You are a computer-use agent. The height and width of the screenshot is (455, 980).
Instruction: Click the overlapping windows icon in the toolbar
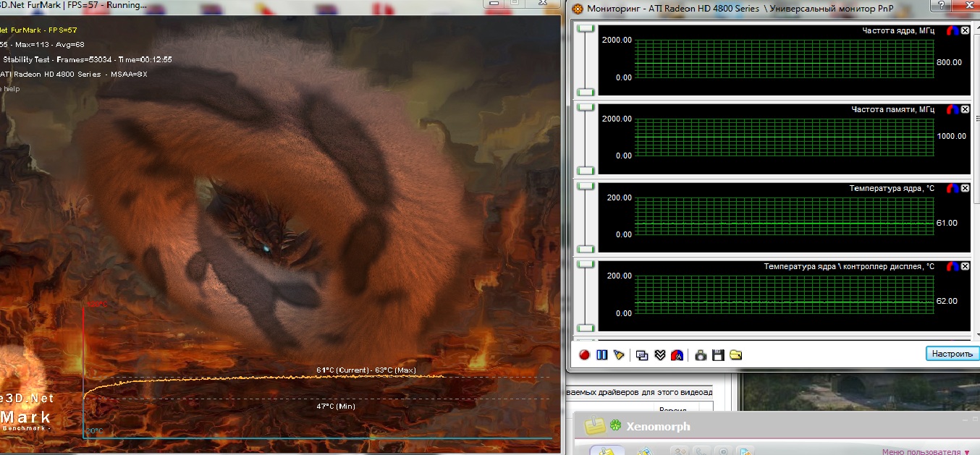click(x=642, y=355)
